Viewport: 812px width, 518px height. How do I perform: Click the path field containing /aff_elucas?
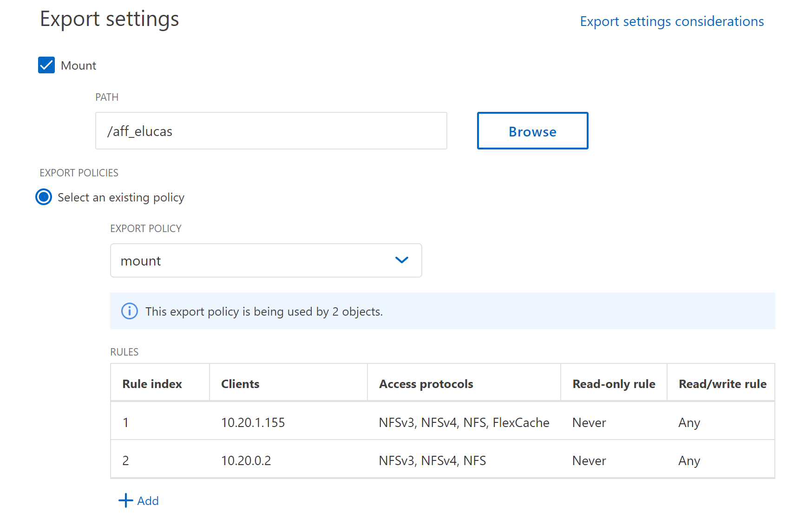coord(271,131)
